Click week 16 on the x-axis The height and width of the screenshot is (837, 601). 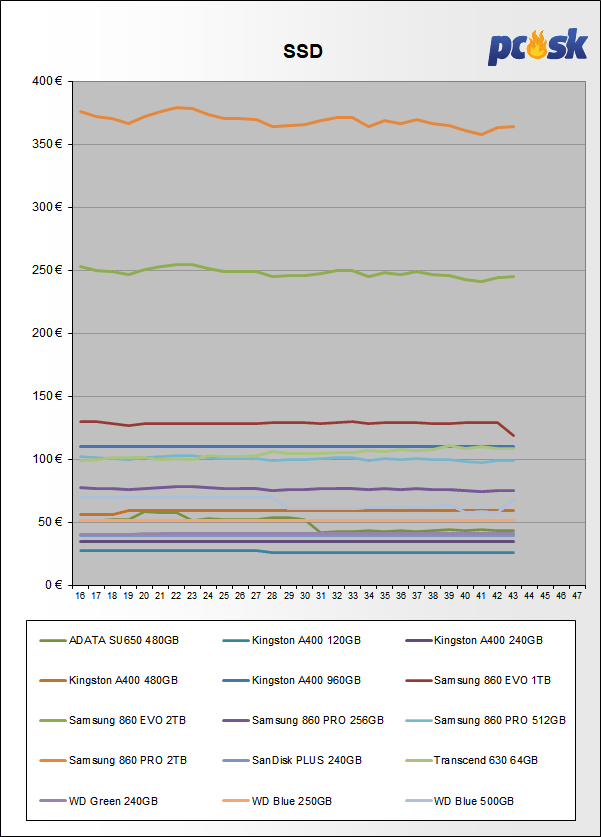pyautogui.click(x=80, y=596)
